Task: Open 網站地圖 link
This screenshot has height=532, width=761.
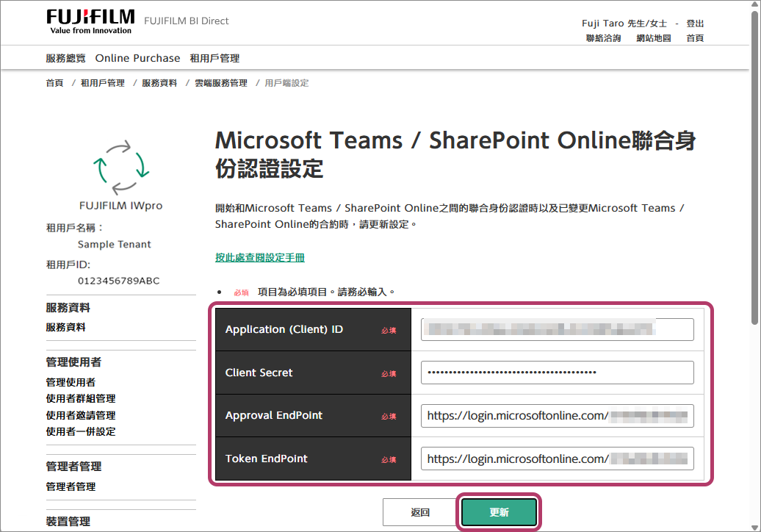Action: click(x=654, y=38)
